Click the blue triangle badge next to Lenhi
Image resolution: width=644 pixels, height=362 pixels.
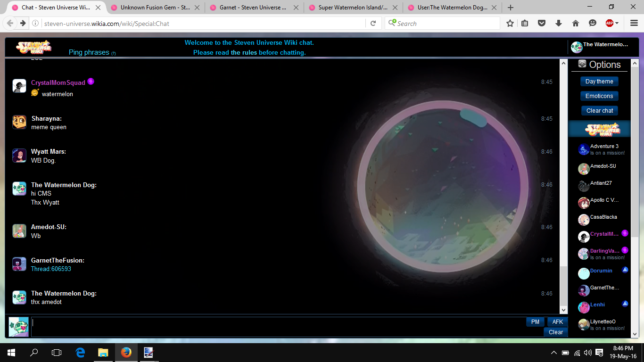[x=625, y=304]
